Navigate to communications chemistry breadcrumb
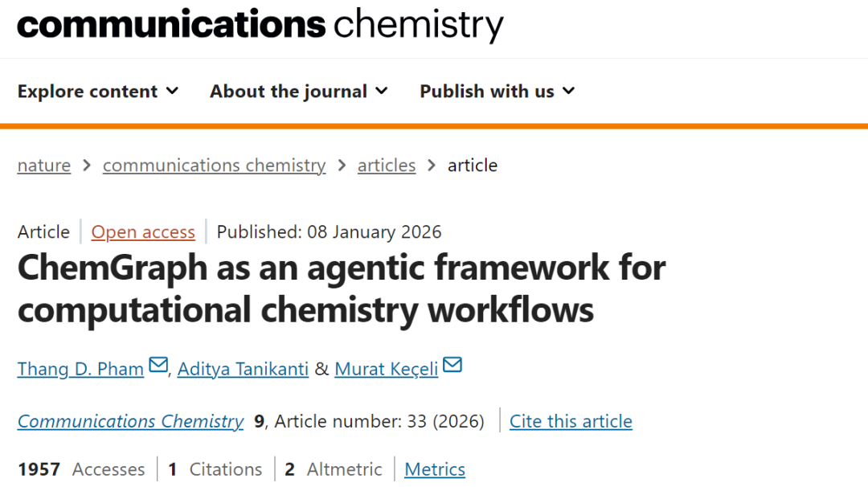The height and width of the screenshot is (487, 868). tap(214, 166)
